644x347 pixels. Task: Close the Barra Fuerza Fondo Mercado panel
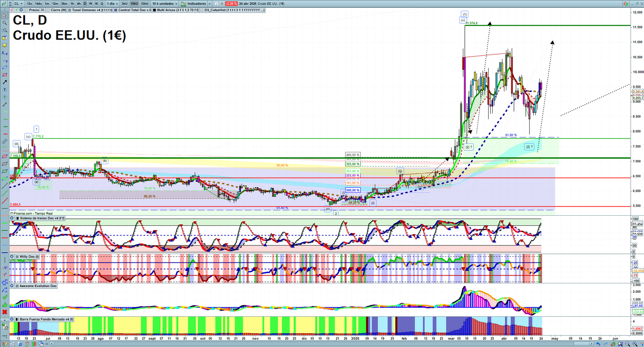point(12,320)
